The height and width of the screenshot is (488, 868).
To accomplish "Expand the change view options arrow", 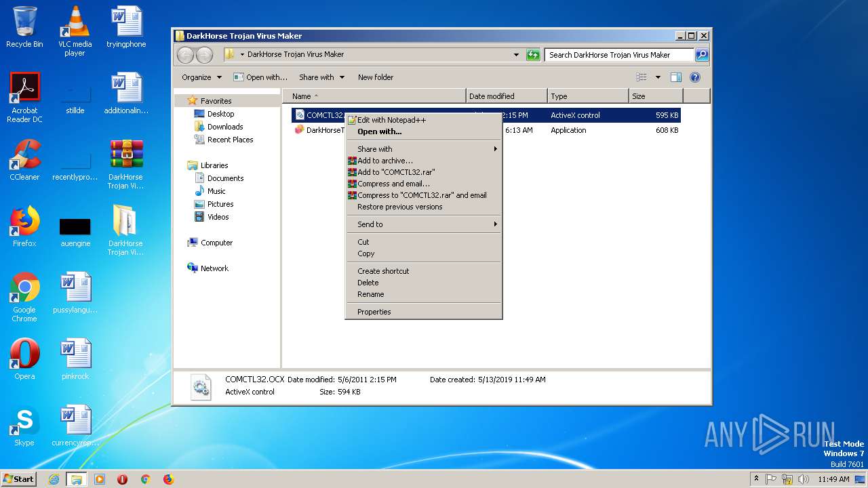I will click(658, 77).
